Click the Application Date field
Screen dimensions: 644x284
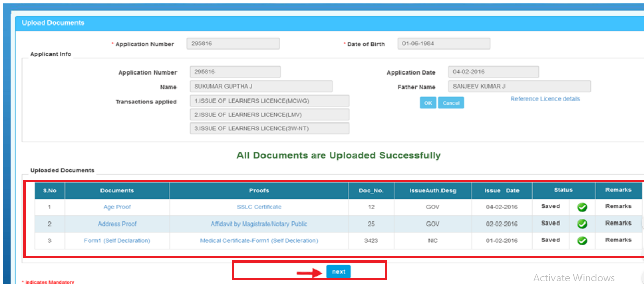pyautogui.click(x=494, y=72)
